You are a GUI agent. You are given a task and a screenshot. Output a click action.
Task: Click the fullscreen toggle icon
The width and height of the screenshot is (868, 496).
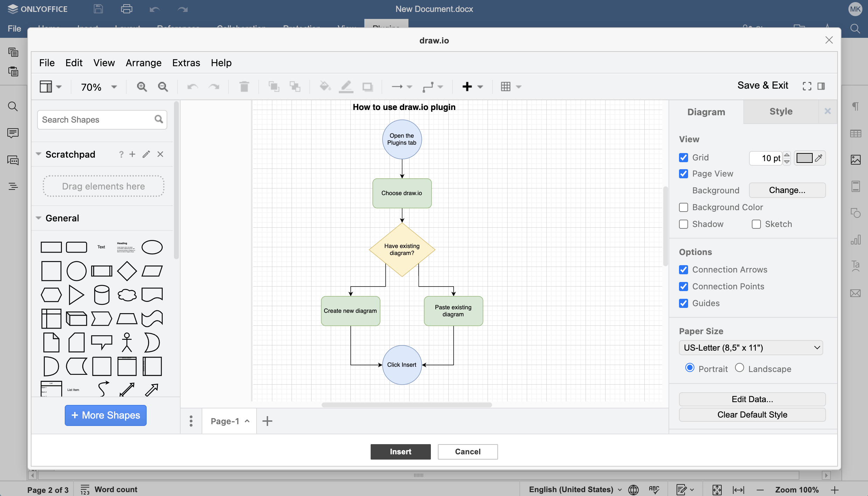point(807,86)
